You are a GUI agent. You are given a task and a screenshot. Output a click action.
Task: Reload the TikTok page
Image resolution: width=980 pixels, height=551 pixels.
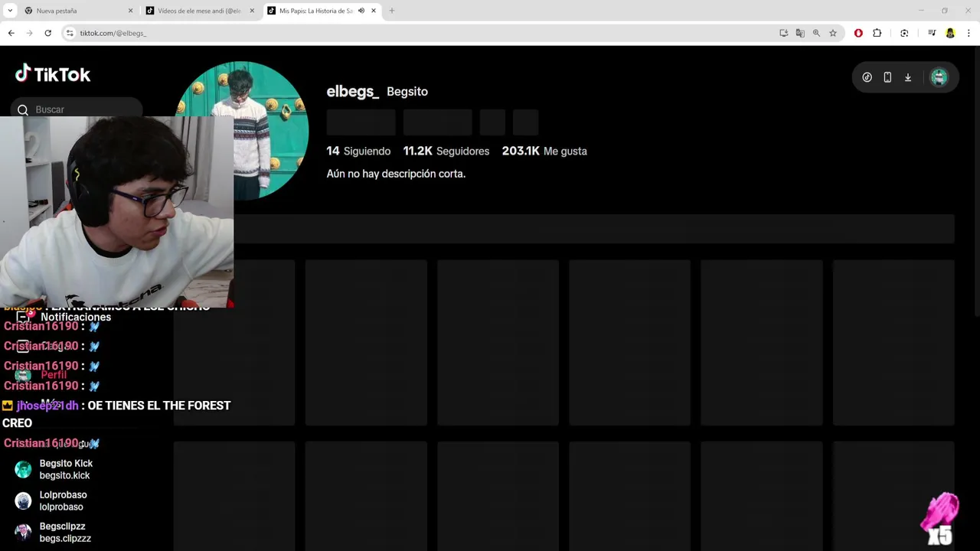pyautogui.click(x=47, y=33)
